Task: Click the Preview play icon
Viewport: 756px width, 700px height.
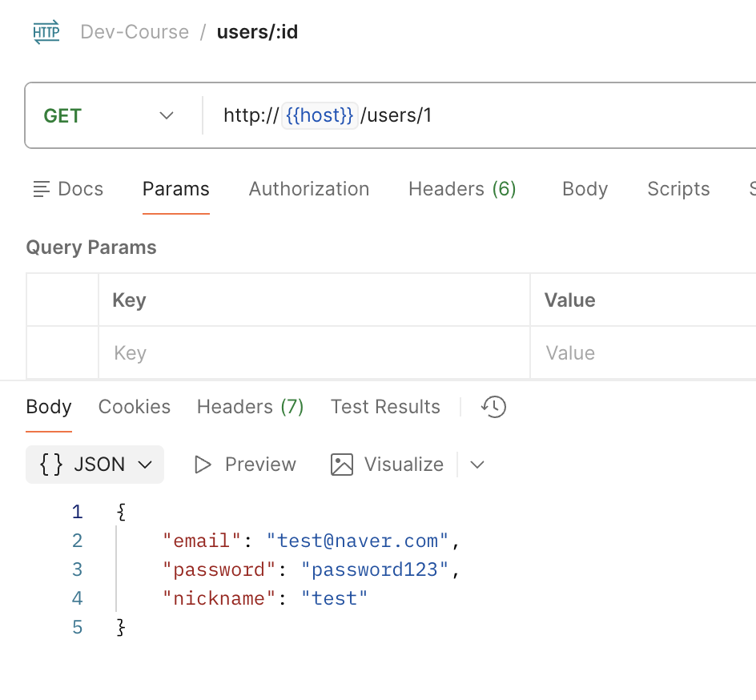Action: click(x=203, y=465)
